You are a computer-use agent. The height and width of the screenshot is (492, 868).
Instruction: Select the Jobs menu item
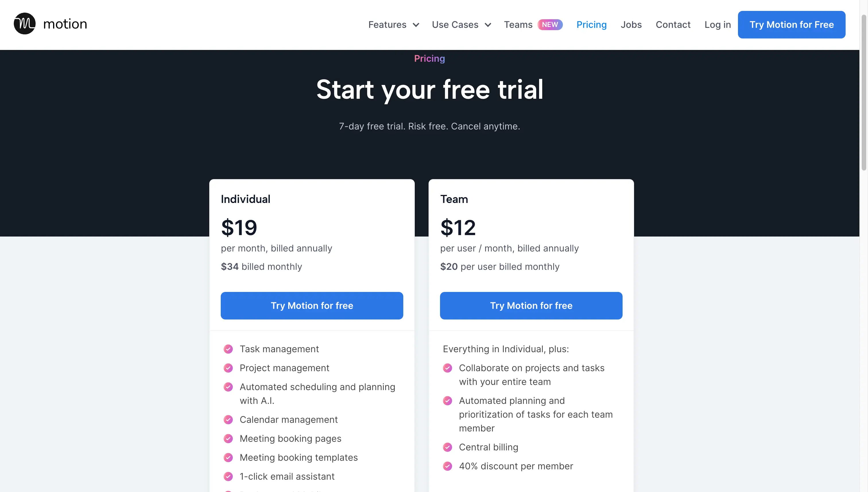point(631,24)
